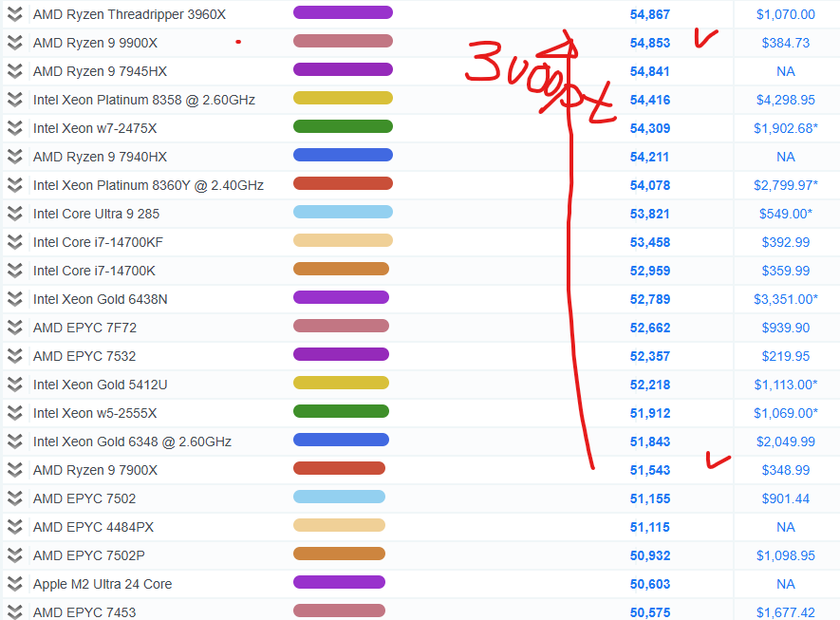The image size is (840, 620).
Task: Select the 54,211 score
Action: [x=650, y=157]
